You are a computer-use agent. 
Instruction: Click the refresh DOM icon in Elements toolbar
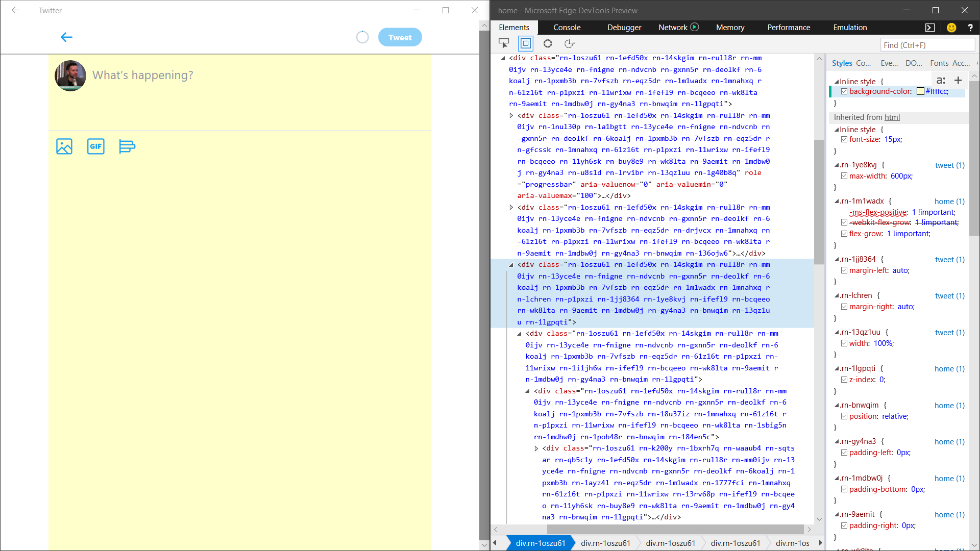(569, 44)
